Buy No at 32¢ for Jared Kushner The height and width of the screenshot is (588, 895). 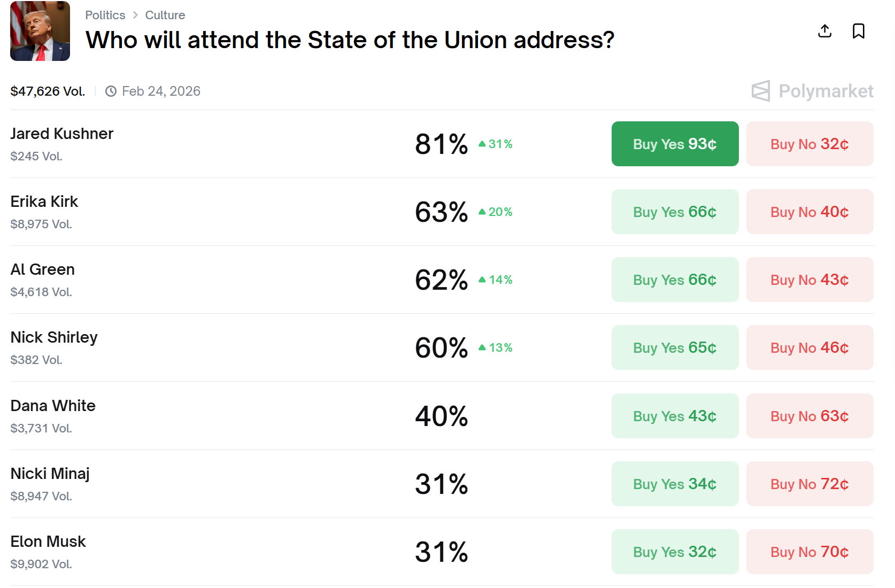point(809,144)
